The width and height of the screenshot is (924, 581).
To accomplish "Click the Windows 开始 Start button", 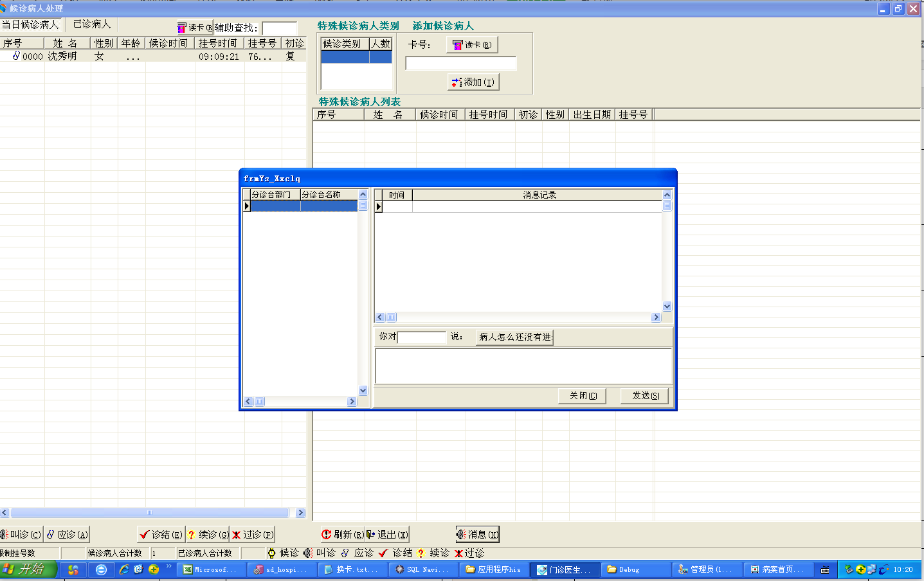I will (x=29, y=569).
